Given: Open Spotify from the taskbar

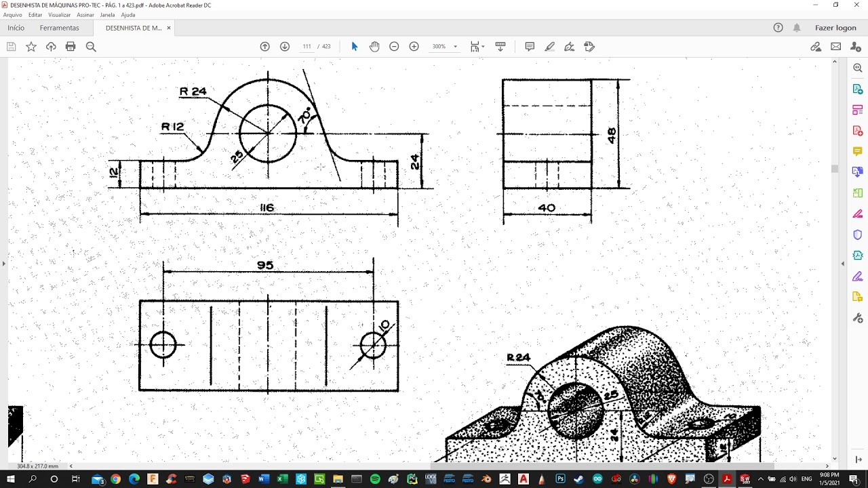Looking at the screenshot, I should (x=375, y=479).
